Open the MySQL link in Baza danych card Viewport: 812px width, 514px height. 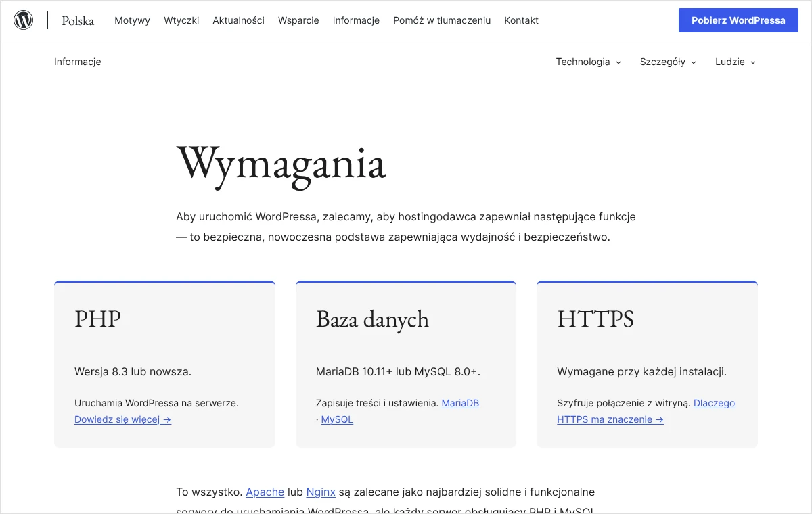click(x=337, y=419)
